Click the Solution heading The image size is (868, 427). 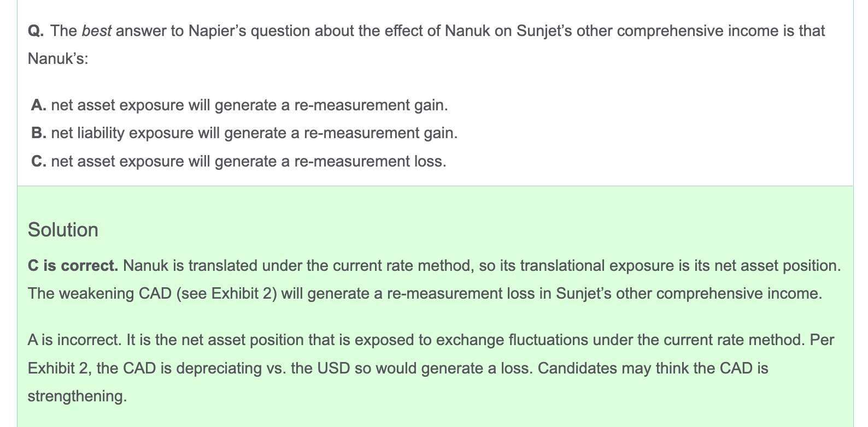click(x=63, y=230)
